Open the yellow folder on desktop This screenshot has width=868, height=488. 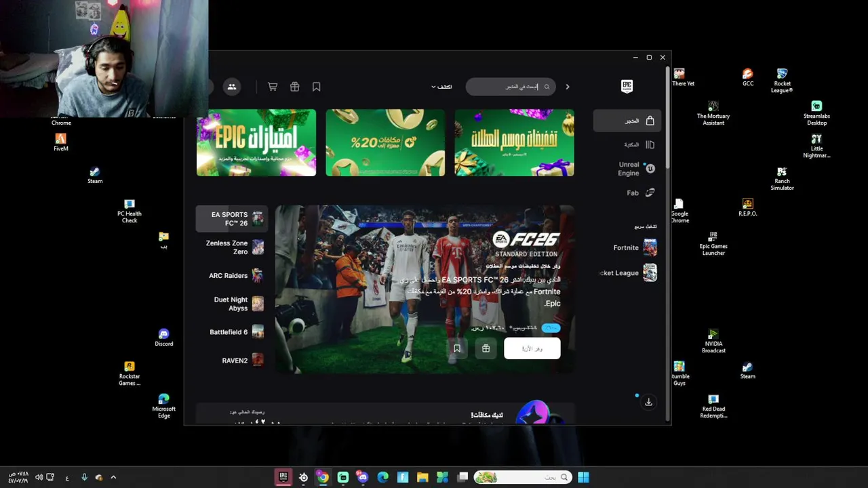click(x=163, y=240)
